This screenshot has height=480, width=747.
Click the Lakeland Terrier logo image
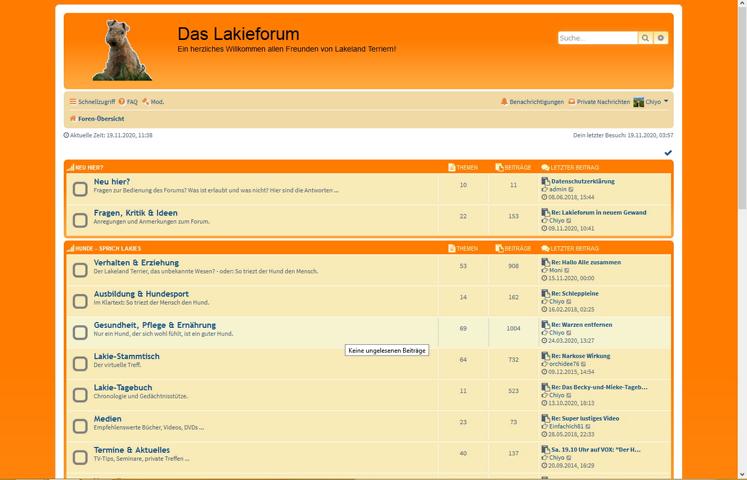click(122, 50)
